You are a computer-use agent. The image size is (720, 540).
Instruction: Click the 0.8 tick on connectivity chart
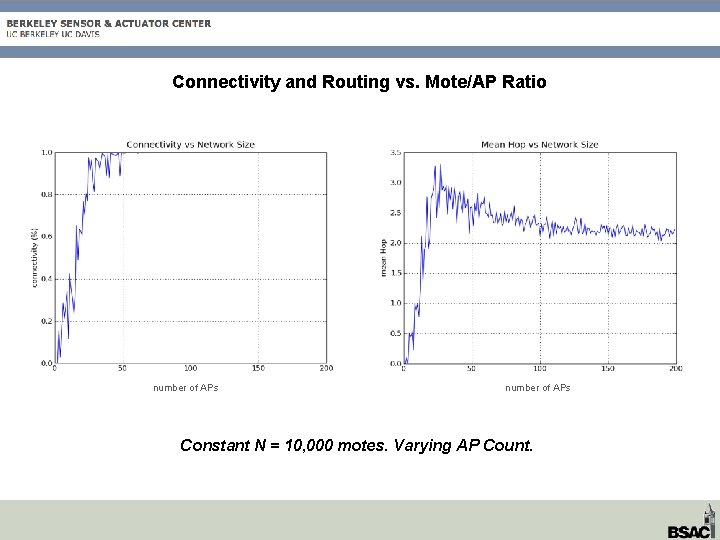click(x=46, y=194)
